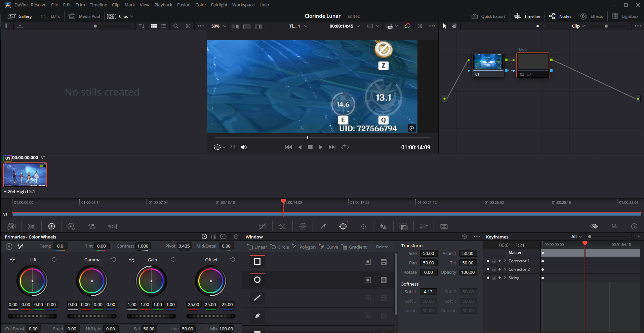This screenshot has width=644, height=333.
Task: Open the Keyframes All filter dropdown
Action: point(576,237)
